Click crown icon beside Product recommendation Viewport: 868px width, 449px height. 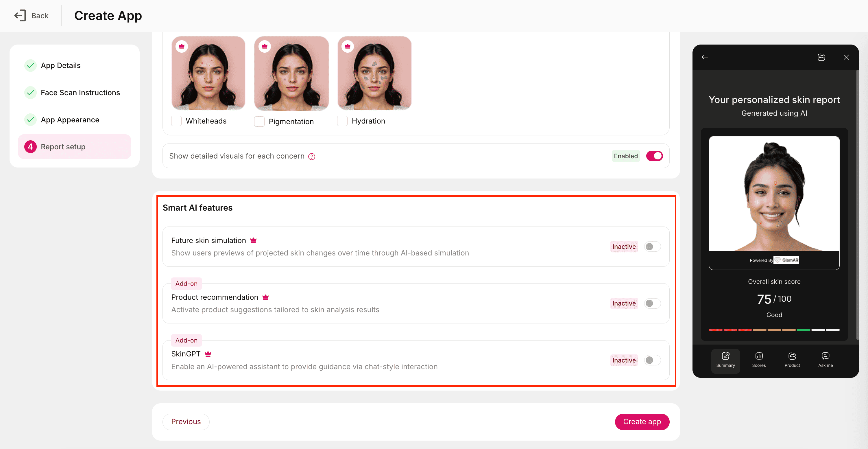pos(265,297)
